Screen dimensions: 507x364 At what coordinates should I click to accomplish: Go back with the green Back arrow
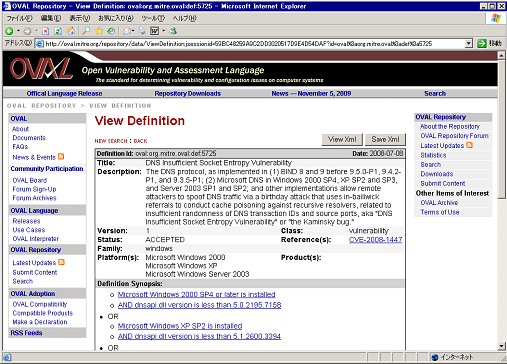(9, 31)
